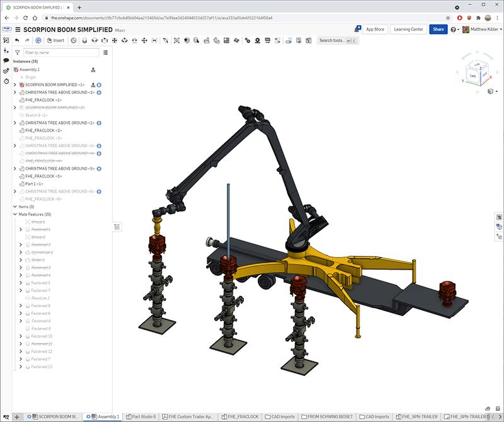Click the Onshape logo menu
The image size is (504, 422).
coord(6,29)
